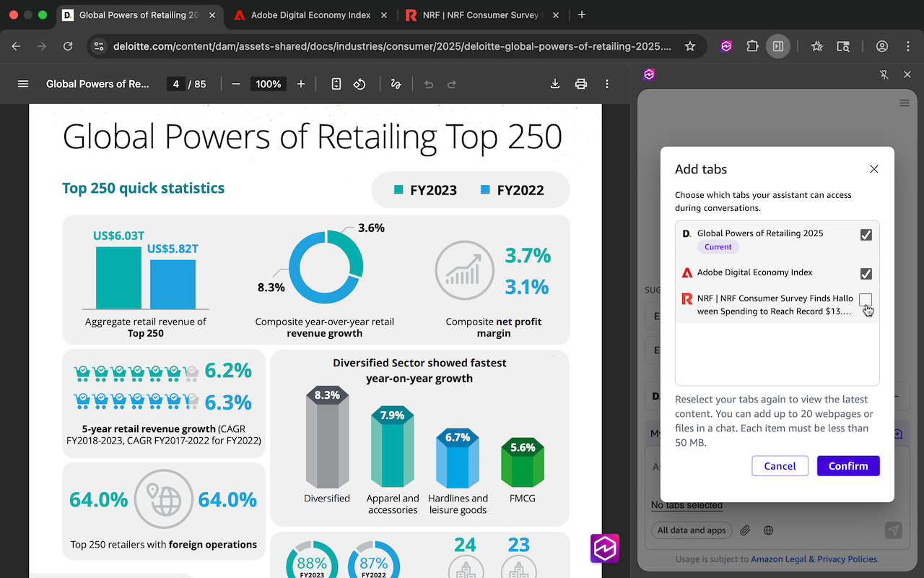Open the Chrome three-dot menu
Screen dimensions: 924x578
908,46
